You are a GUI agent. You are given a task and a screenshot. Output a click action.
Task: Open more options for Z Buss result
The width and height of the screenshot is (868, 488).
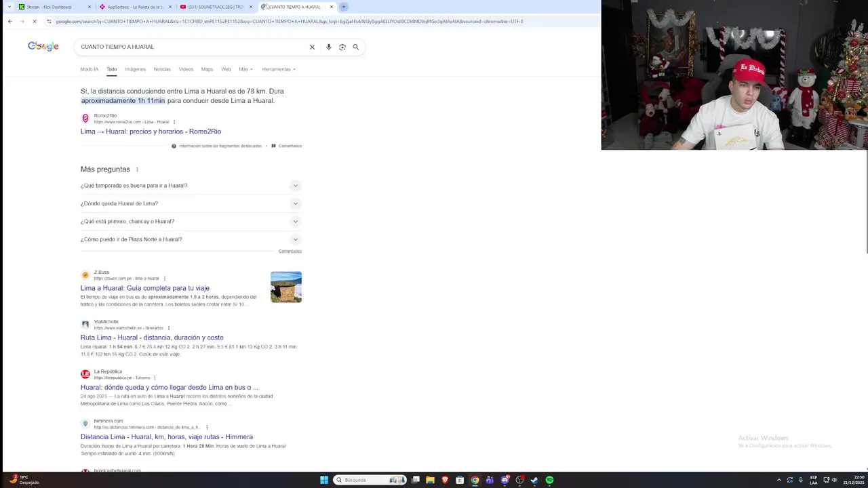tap(164, 279)
